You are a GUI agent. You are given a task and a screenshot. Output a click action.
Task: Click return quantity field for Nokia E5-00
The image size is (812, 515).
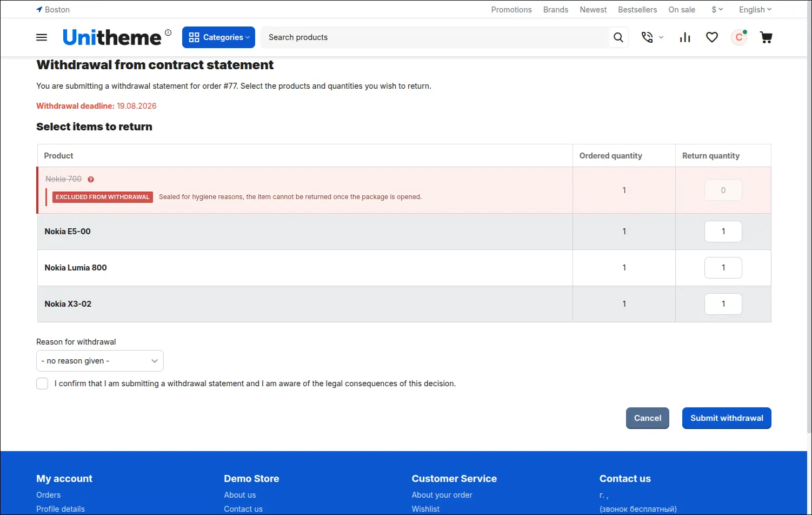(x=723, y=232)
